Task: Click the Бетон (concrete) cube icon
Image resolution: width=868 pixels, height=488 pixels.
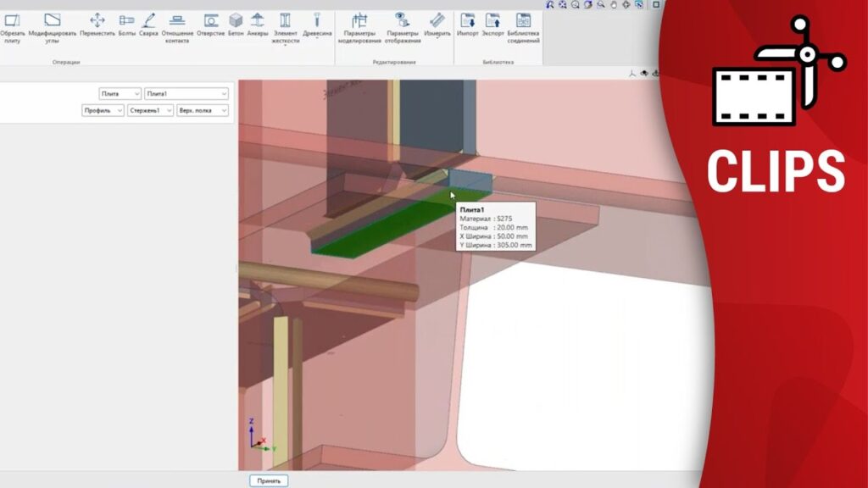Action: click(x=236, y=25)
